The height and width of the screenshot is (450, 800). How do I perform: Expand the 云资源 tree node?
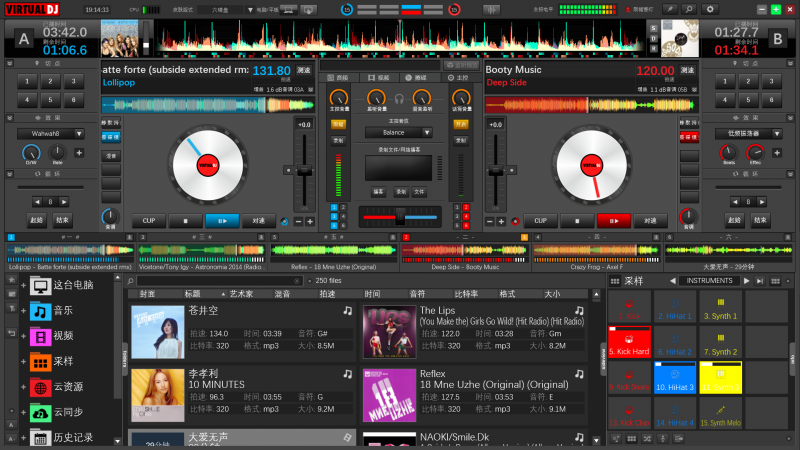23,387
